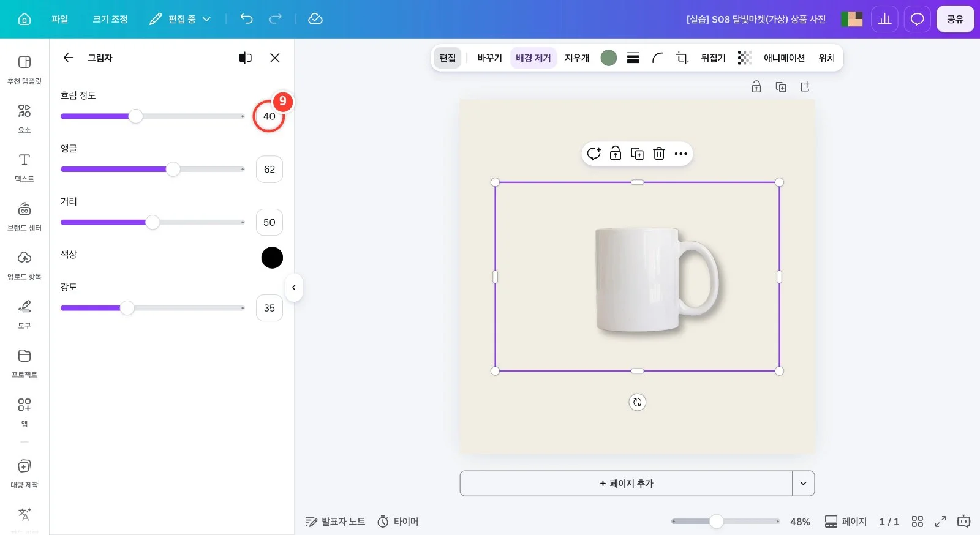Adjust the 흐림 정도 blur slider

click(135, 116)
